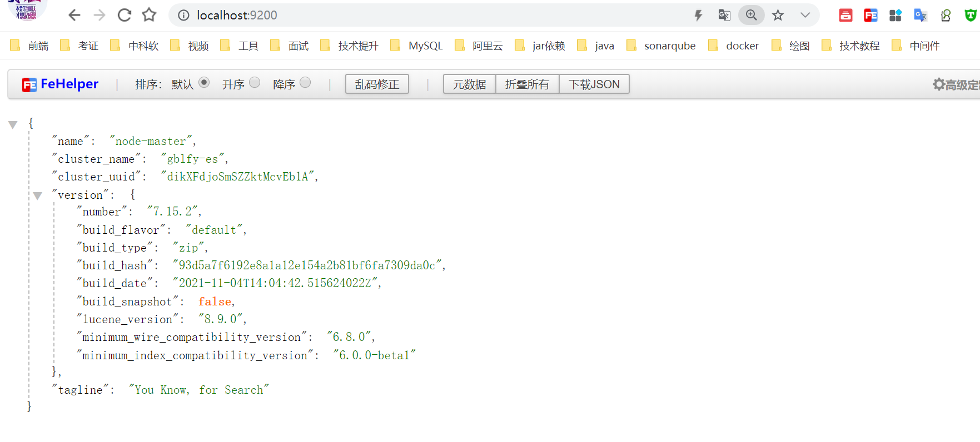Click the build_hash value string
The image size is (980, 442).
click(307, 265)
